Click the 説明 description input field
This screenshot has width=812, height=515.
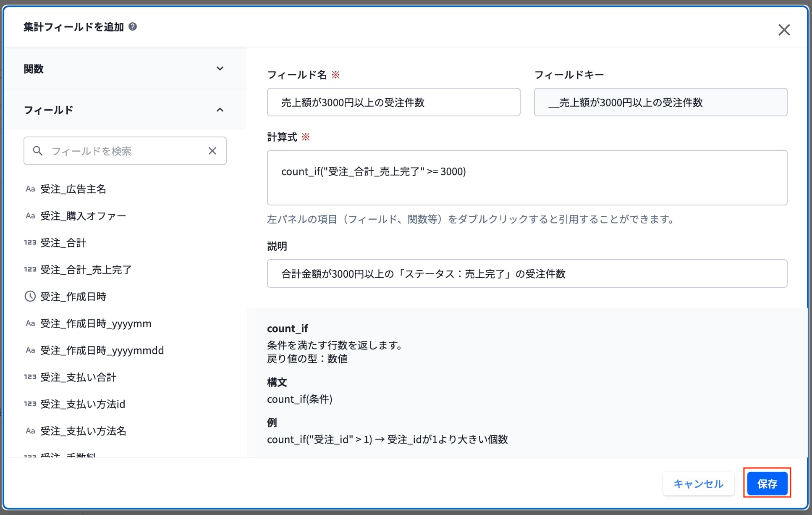point(527,273)
